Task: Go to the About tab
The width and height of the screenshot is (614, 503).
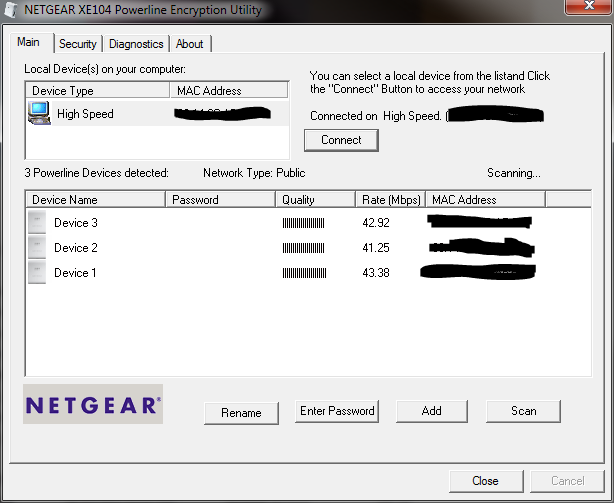Action: click(189, 44)
